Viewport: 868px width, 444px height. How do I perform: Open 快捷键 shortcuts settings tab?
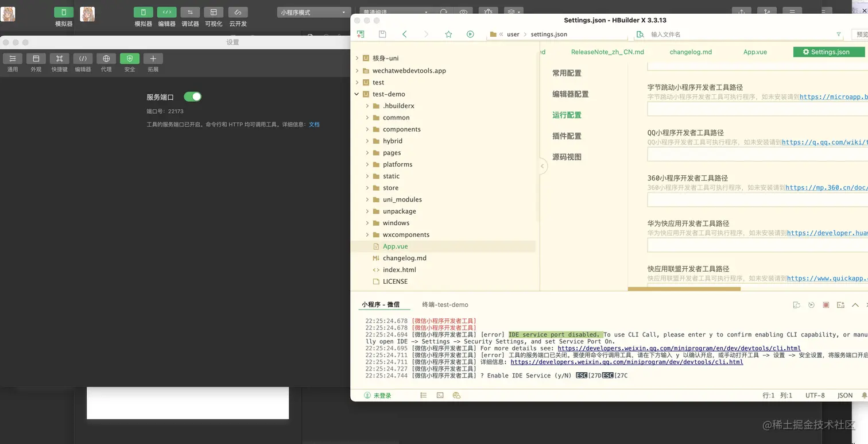pos(59,63)
